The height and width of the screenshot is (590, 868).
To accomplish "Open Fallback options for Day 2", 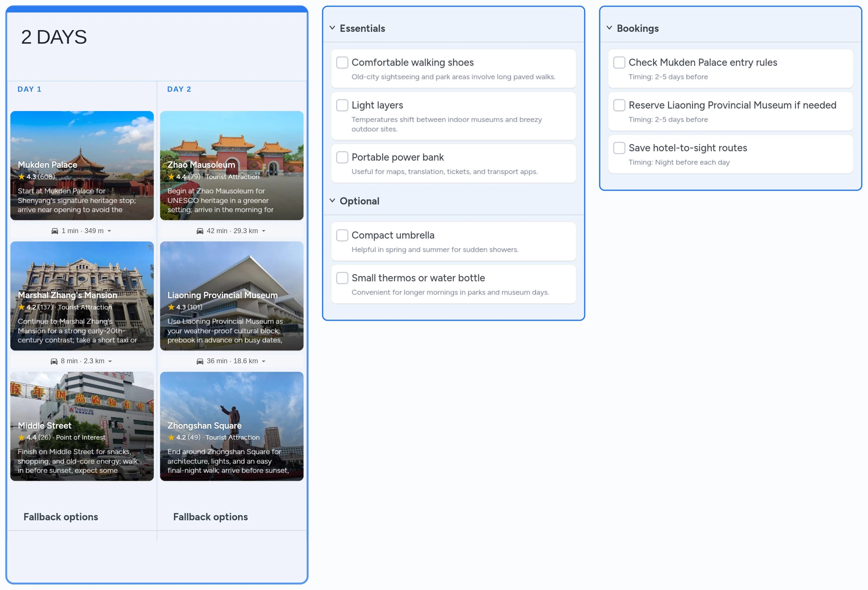I will click(210, 517).
